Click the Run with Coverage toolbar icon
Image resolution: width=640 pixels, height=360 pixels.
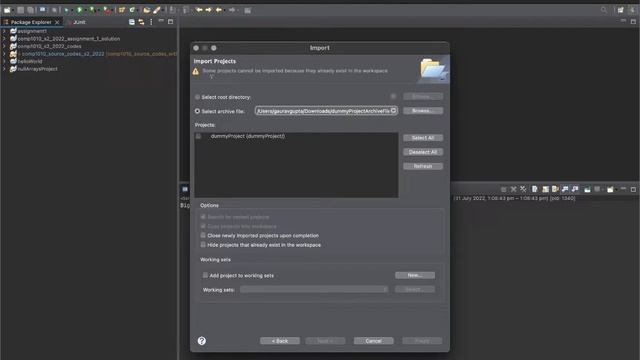click(x=92, y=10)
